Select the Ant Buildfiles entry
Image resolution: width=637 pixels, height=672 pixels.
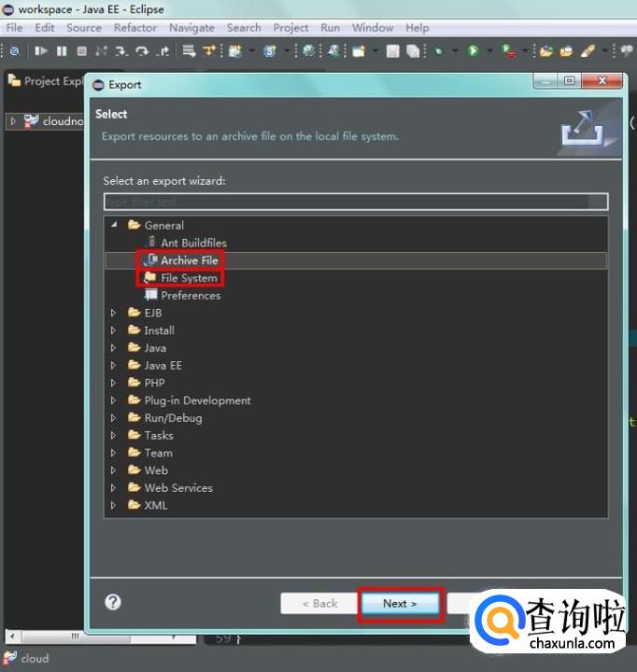pyautogui.click(x=194, y=243)
